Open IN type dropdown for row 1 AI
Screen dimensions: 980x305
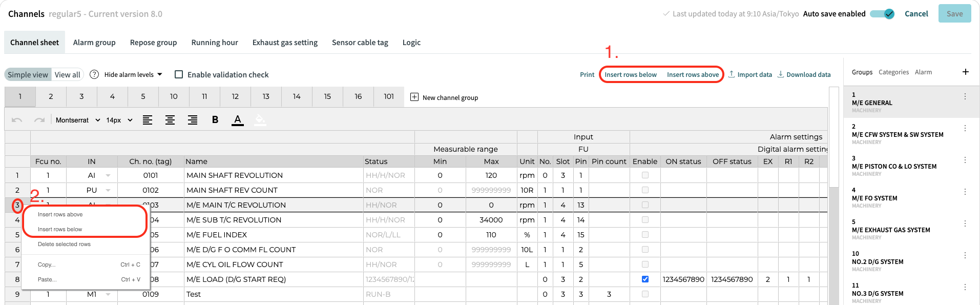(108, 175)
